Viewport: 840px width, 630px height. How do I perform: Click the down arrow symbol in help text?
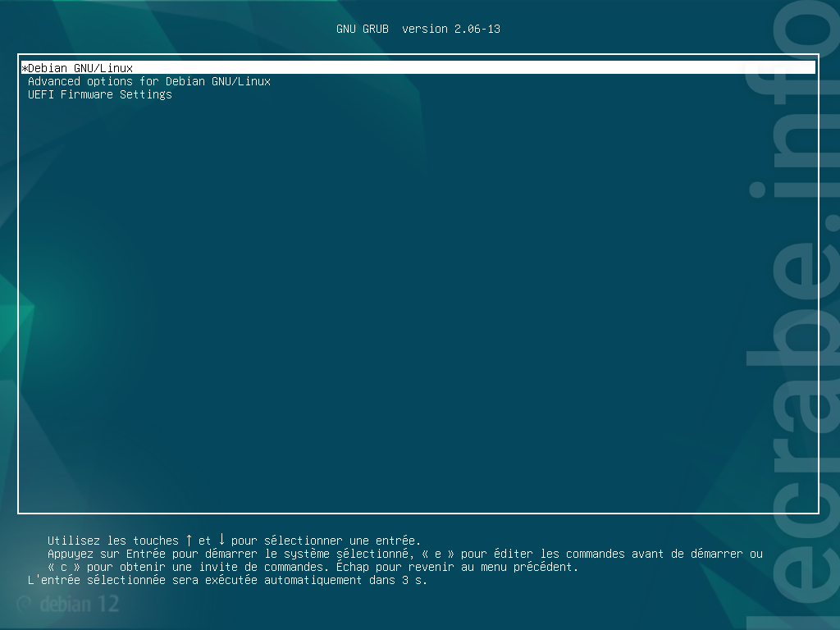tap(221, 540)
